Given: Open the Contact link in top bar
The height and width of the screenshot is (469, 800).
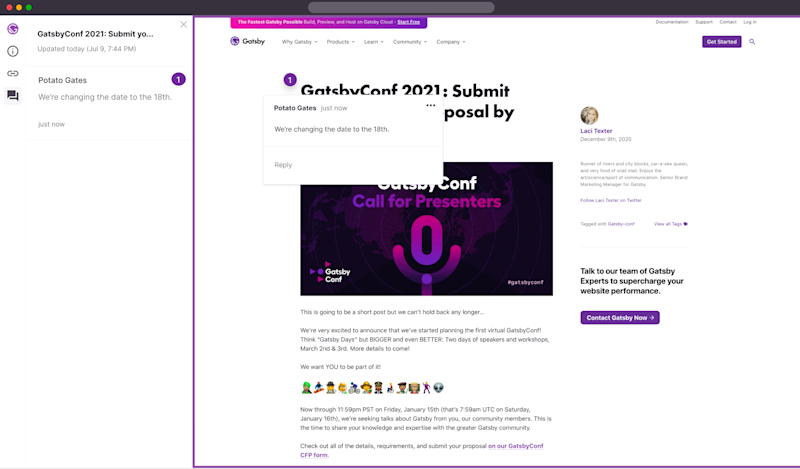Looking at the screenshot, I should coord(728,22).
